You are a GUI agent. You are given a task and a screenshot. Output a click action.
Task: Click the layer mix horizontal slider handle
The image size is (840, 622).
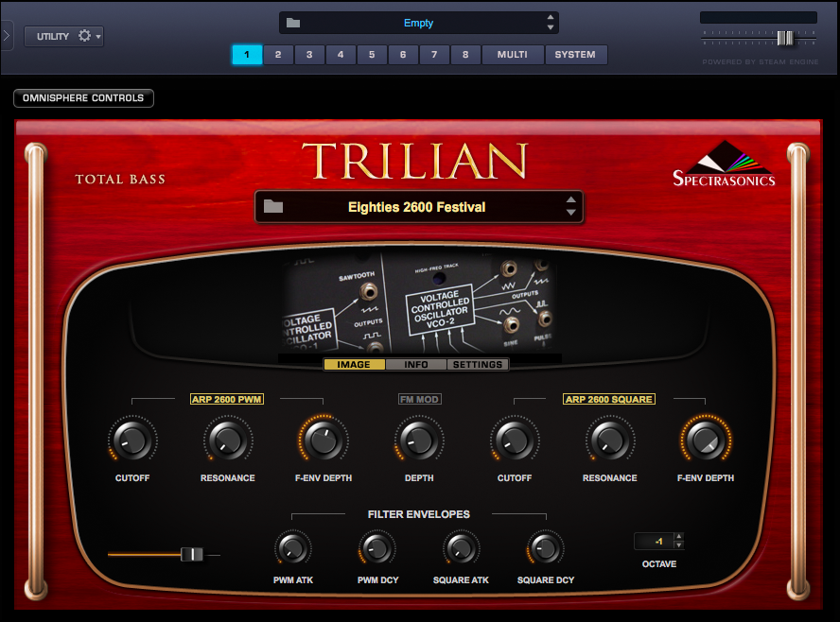pyautogui.click(x=192, y=555)
